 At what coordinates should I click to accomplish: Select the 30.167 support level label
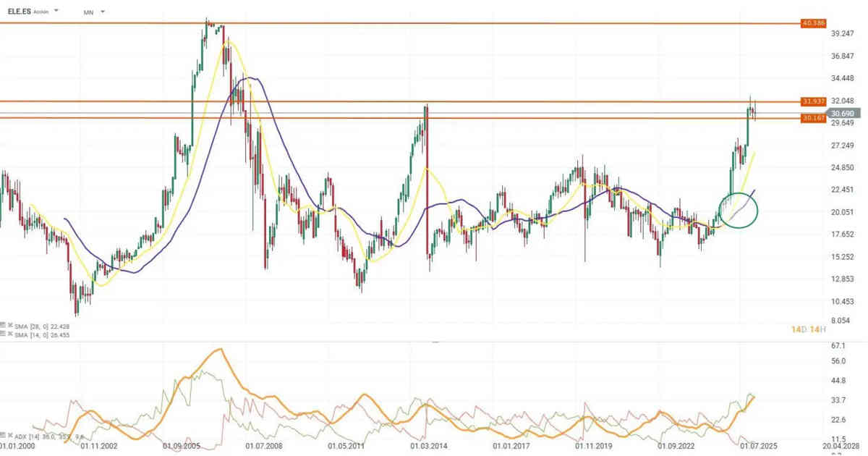tap(814, 118)
